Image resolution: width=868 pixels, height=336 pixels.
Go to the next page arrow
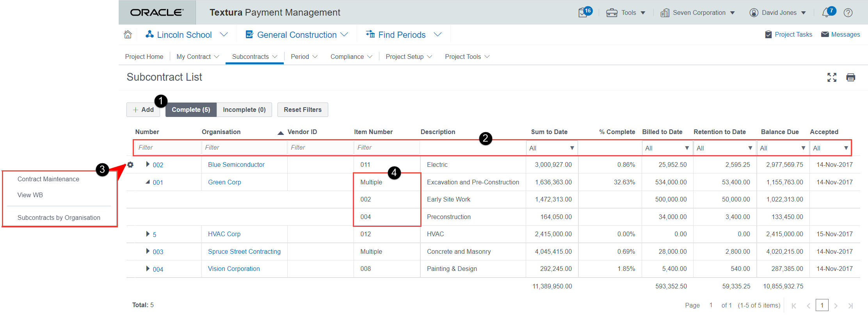coord(836,306)
